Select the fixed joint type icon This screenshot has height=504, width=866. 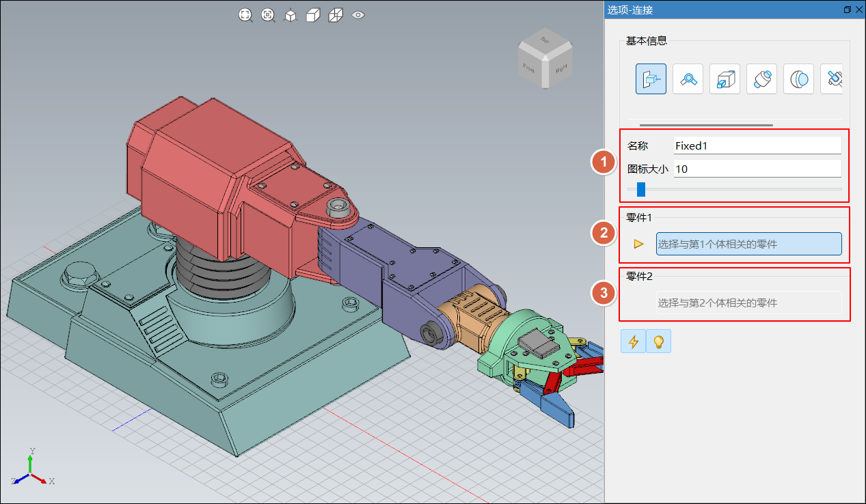pos(651,79)
